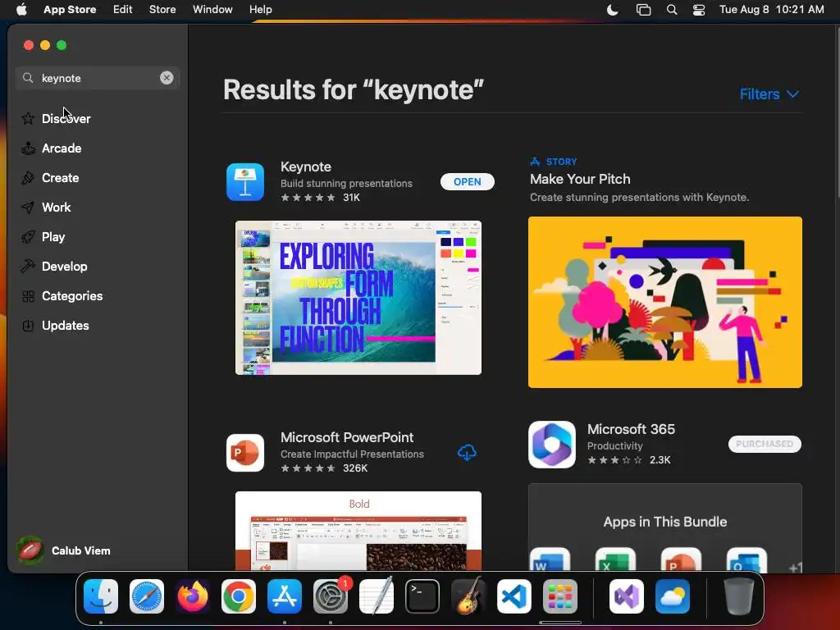The height and width of the screenshot is (630, 840).
Task: Click the Word icon in the bundle
Action: coord(550,559)
